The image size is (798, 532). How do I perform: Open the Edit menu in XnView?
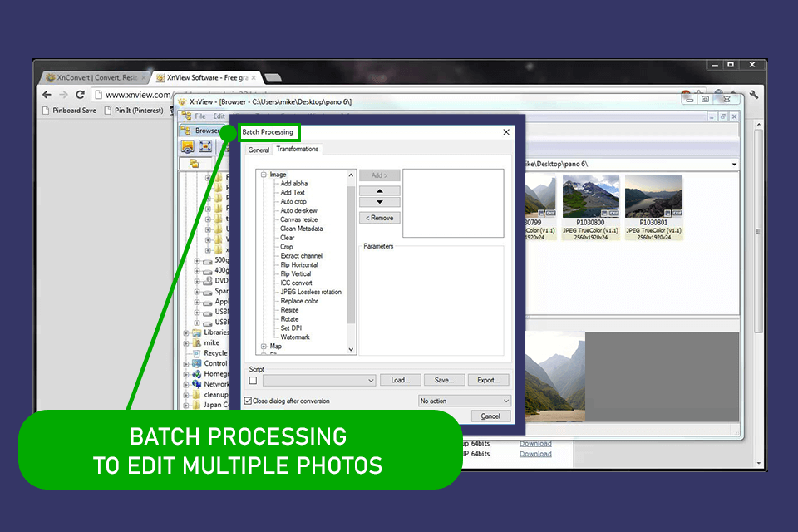click(x=219, y=116)
